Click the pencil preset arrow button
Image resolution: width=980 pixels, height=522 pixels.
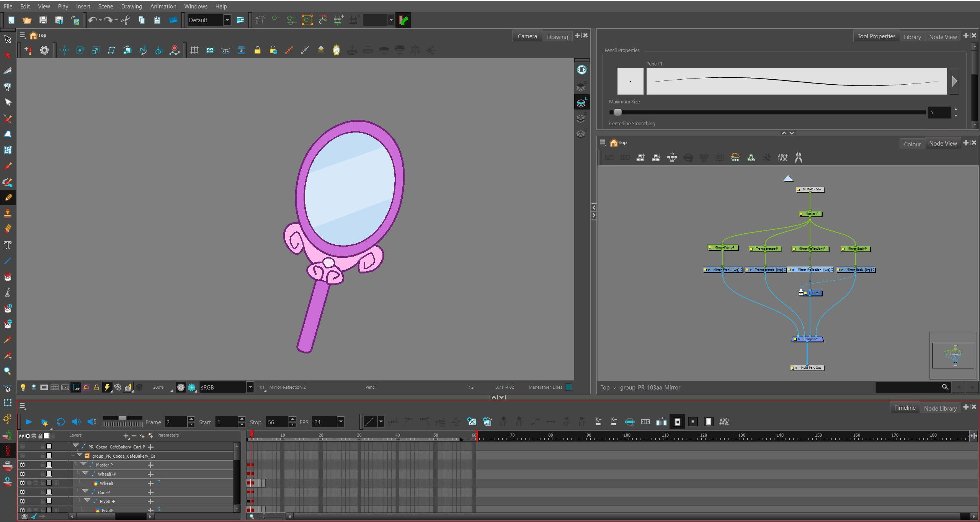click(x=954, y=81)
